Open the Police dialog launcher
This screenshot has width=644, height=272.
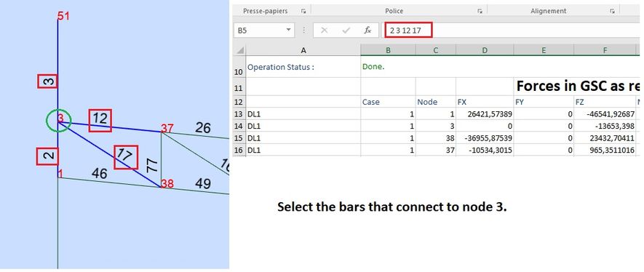pyautogui.click(x=480, y=11)
